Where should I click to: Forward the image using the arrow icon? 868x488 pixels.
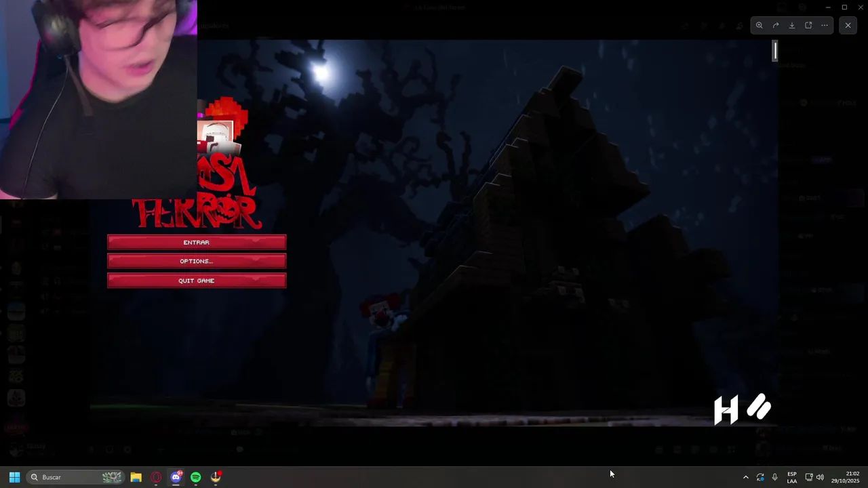coord(776,25)
